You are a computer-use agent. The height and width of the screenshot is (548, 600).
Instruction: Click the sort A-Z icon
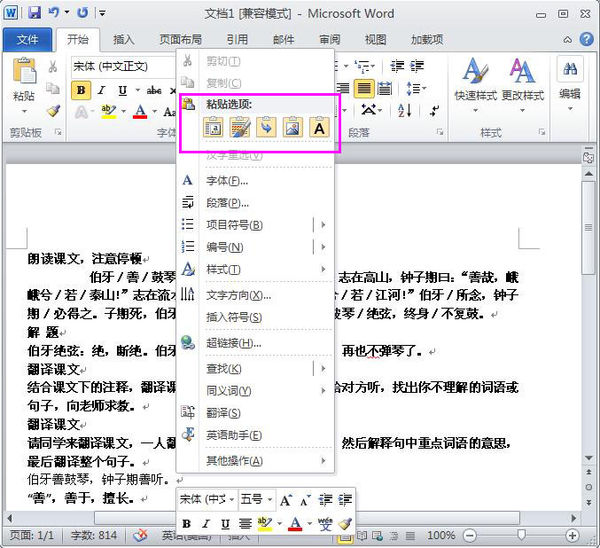coord(405,111)
